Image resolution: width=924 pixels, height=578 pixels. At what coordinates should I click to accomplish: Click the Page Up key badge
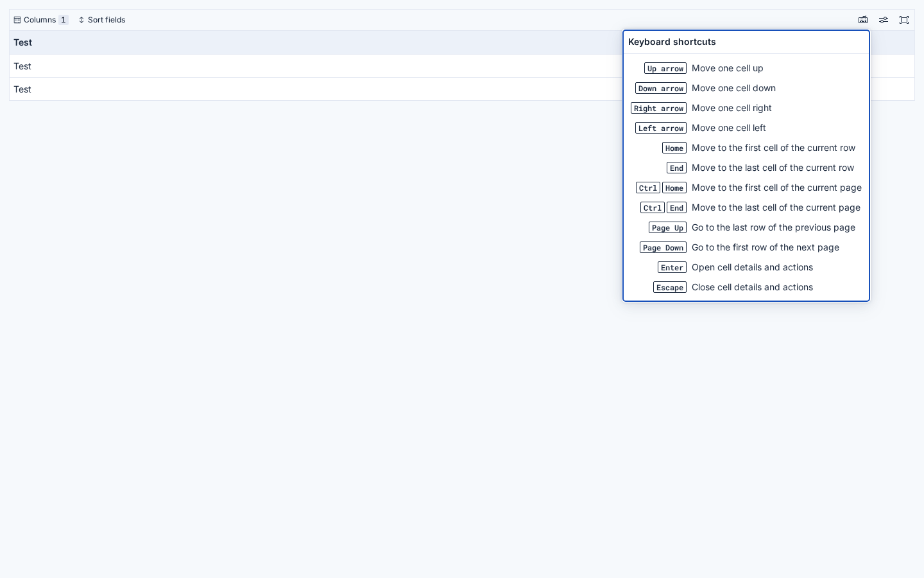pos(667,227)
